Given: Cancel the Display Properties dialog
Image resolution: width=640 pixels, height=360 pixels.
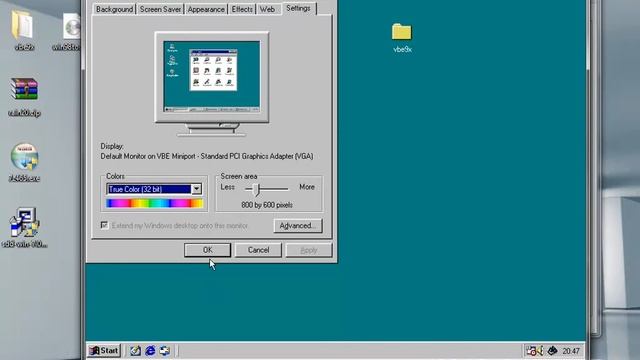Looking at the screenshot, I should pos(258,250).
